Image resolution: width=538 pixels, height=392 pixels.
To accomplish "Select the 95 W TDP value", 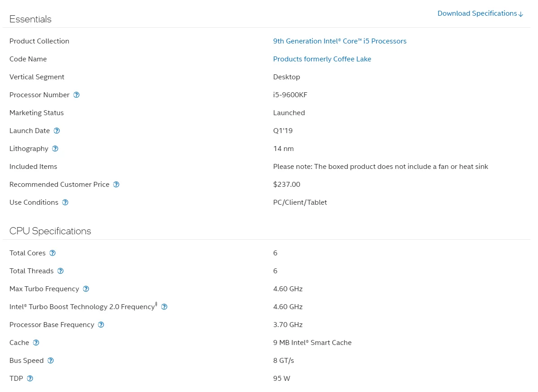I will [x=282, y=379].
